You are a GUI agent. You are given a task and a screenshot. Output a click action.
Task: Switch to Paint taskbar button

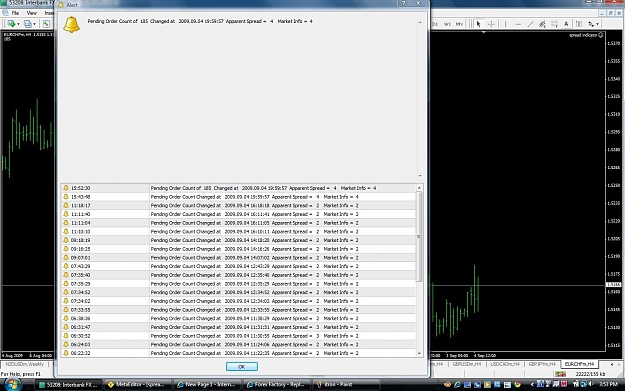click(346, 385)
